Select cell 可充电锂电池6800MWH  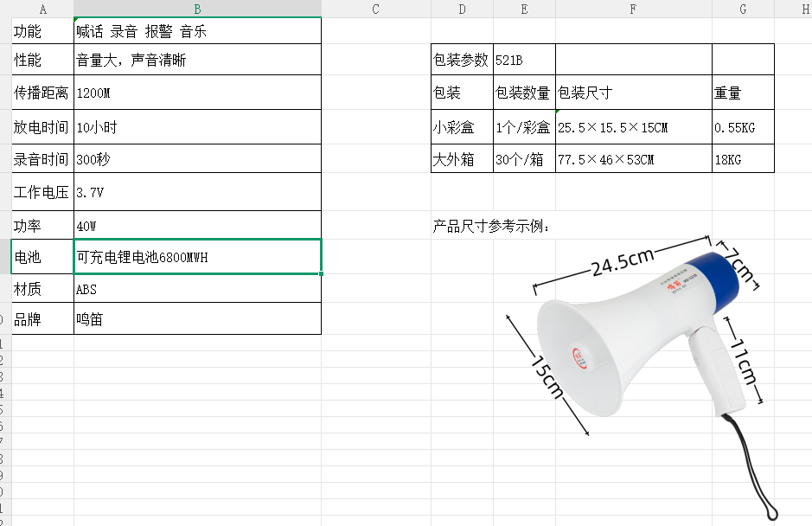coord(197,257)
